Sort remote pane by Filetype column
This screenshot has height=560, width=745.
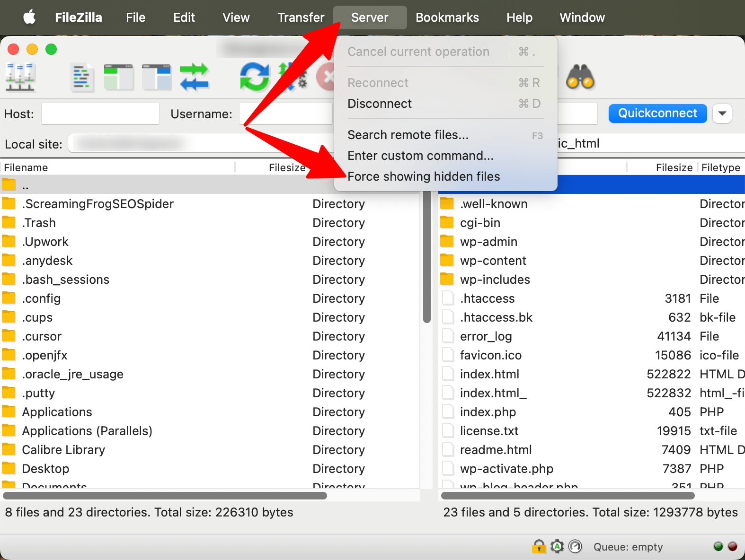[721, 167]
